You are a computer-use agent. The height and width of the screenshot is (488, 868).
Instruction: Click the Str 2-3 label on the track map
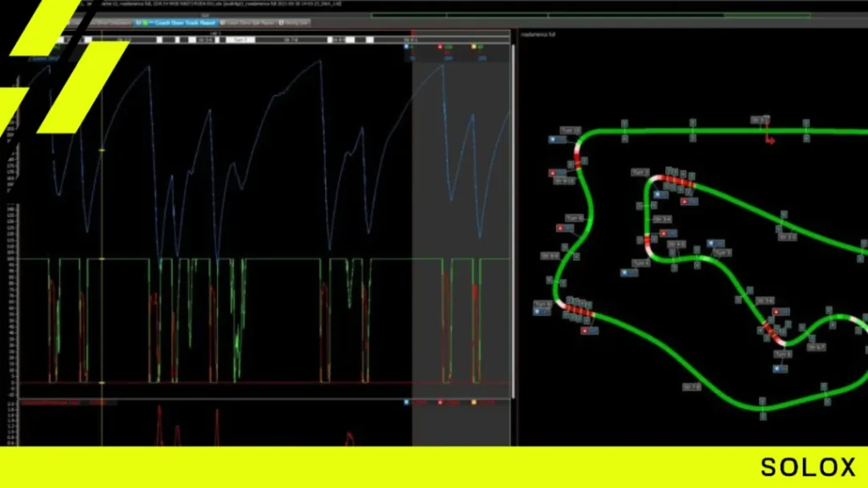(787, 237)
